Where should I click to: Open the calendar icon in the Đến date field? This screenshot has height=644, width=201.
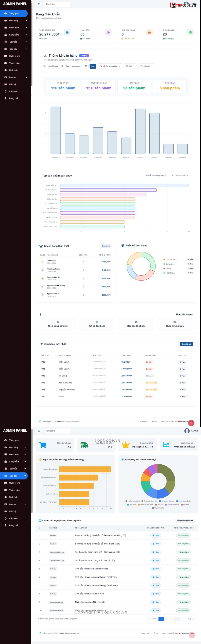coord(86,66)
